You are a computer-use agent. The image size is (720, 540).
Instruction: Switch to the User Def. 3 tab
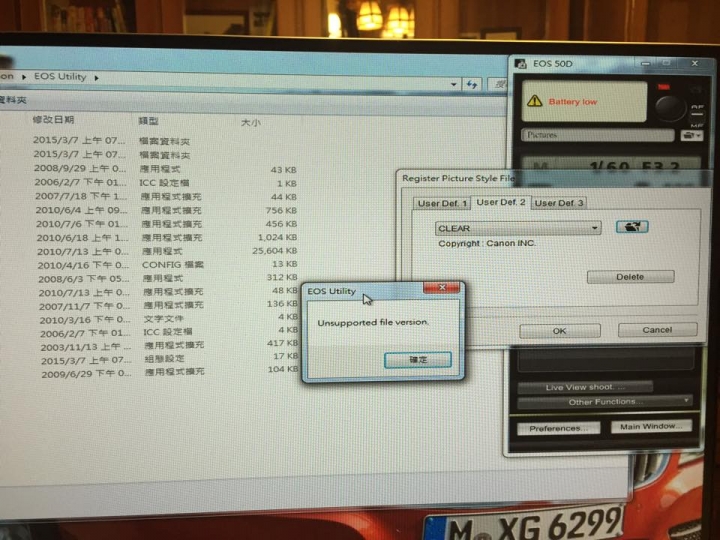(559, 203)
